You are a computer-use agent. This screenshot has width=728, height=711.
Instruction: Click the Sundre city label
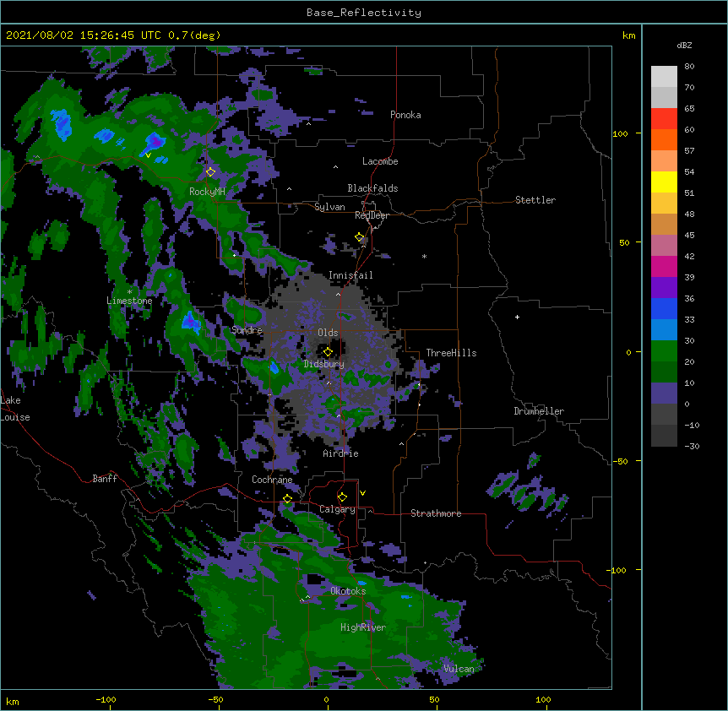tap(247, 330)
